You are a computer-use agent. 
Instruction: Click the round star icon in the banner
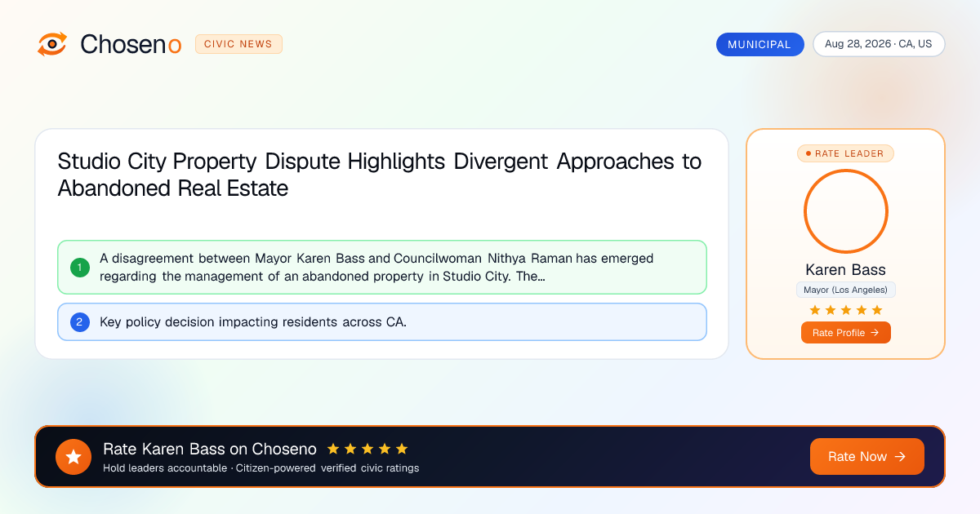click(73, 457)
